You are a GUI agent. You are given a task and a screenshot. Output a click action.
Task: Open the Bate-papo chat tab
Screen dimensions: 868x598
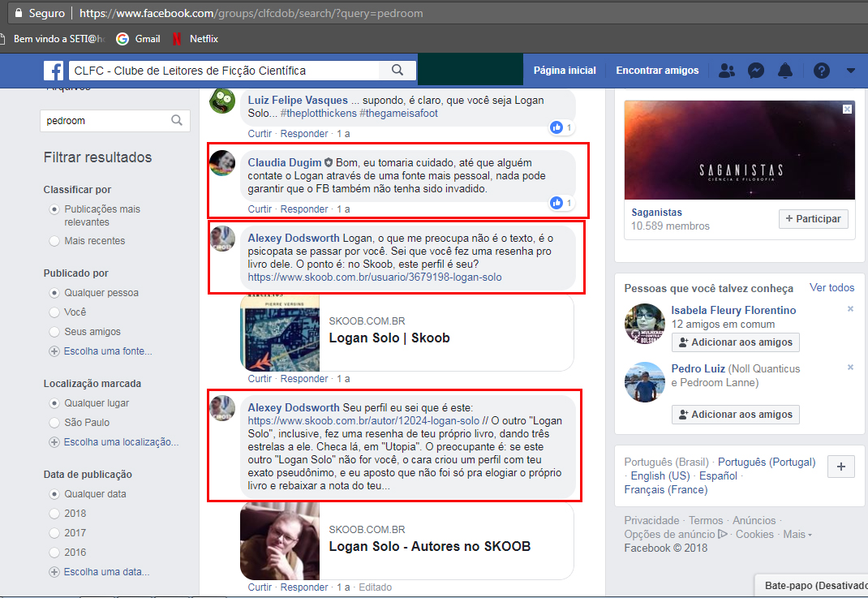[x=811, y=585]
